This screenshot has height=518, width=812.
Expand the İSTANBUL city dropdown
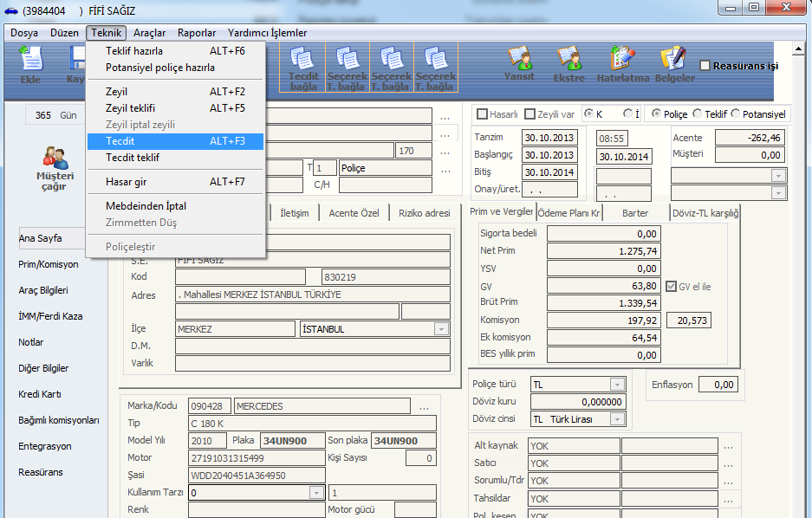[441, 329]
